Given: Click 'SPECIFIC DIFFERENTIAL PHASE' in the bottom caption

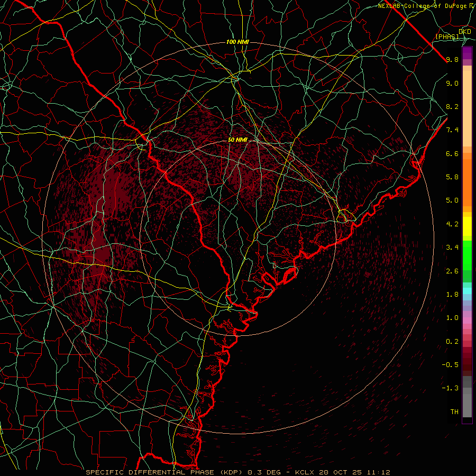Looking at the screenshot, I should coord(150,472).
